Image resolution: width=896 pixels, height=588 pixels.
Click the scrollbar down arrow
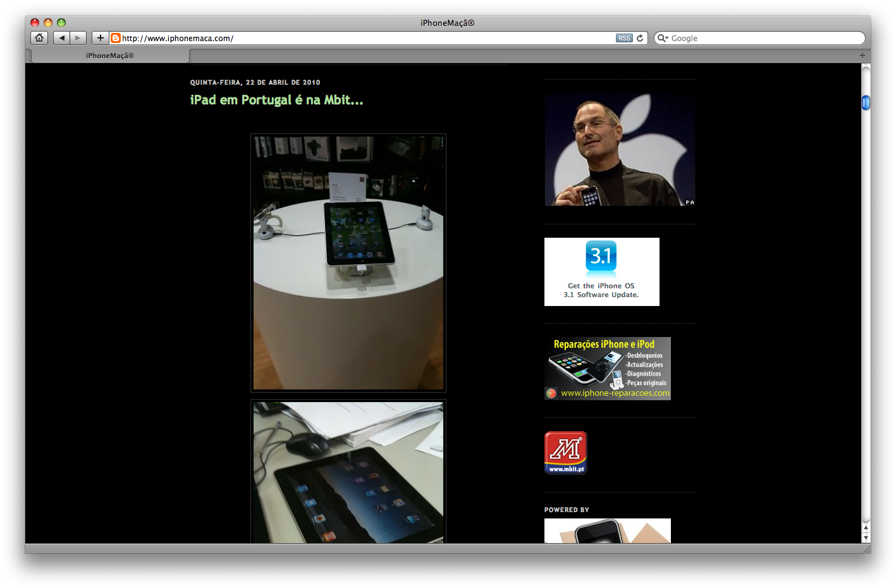tap(866, 537)
